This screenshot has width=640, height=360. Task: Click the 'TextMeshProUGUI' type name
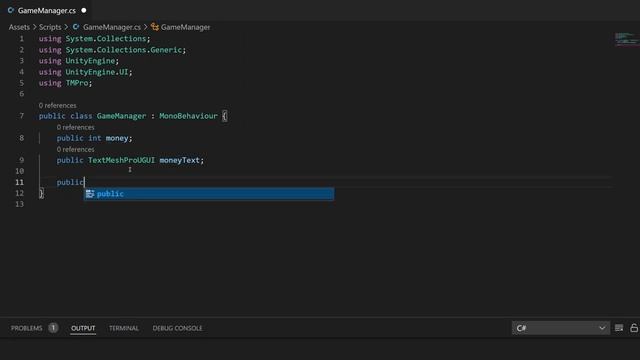pos(121,160)
